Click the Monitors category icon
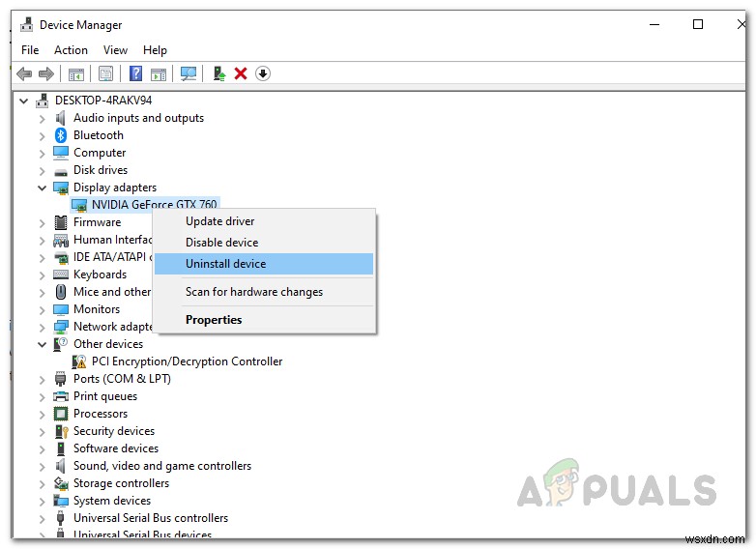The image size is (756, 549). [x=61, y=309]
